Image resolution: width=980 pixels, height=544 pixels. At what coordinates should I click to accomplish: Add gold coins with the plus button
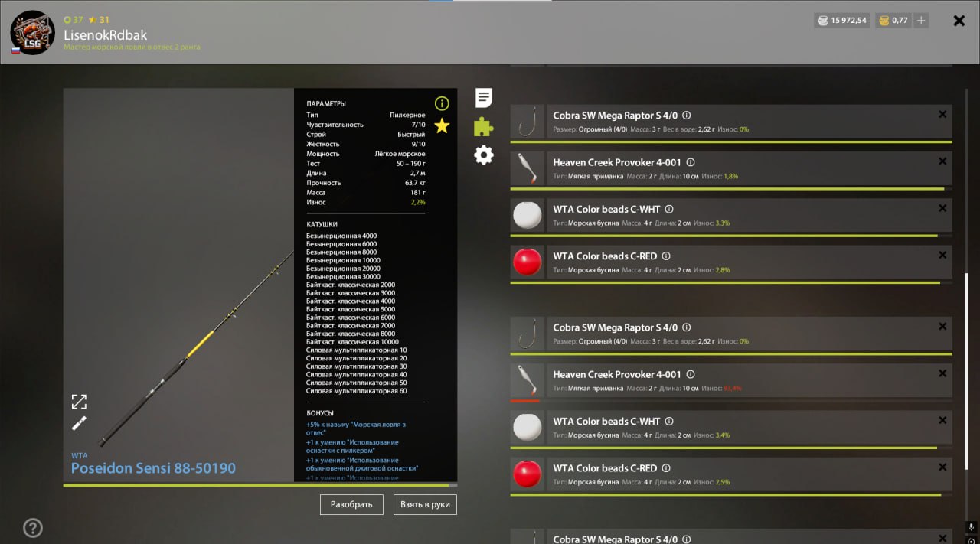(x=921, y=21)
